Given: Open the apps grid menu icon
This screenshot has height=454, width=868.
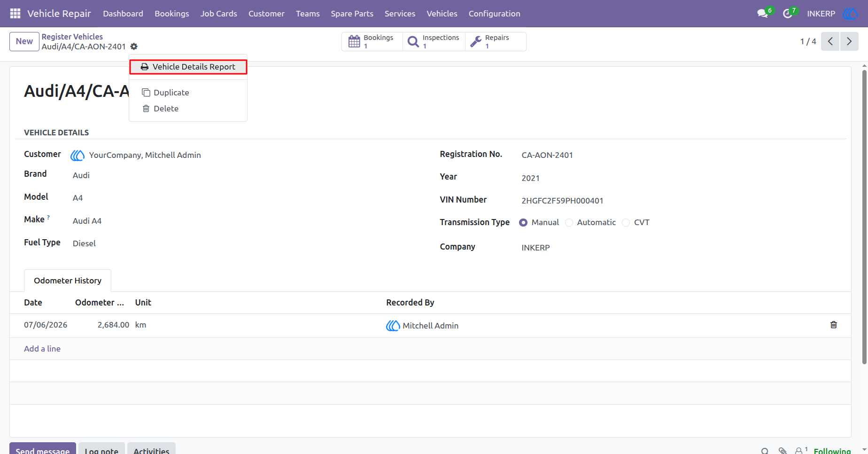Looking at the screenshot, I should click(x=15, y=14).
